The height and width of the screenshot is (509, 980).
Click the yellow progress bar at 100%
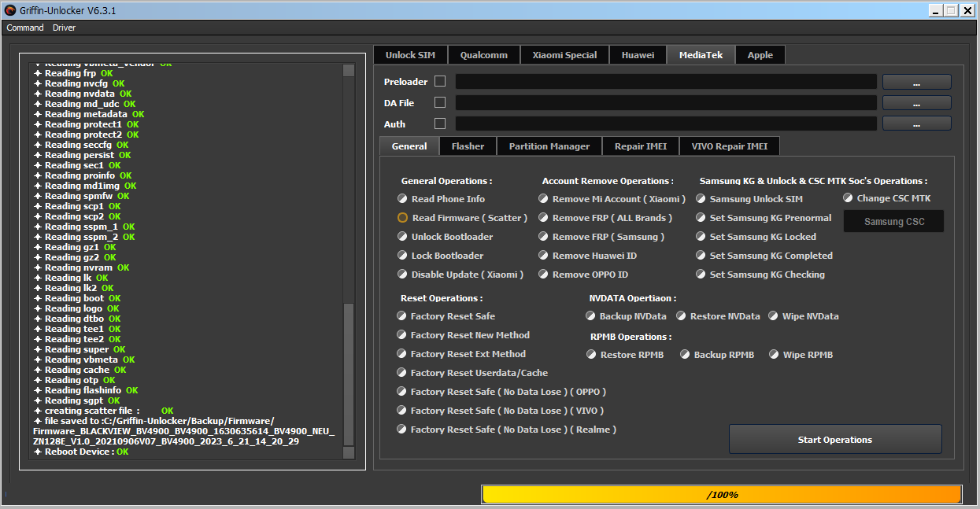(721, 494)
